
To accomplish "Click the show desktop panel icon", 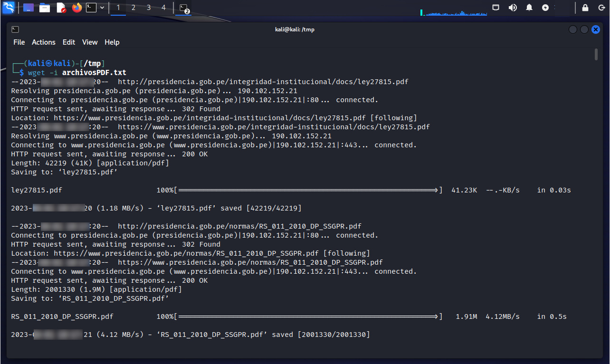I will coord(29,8).
